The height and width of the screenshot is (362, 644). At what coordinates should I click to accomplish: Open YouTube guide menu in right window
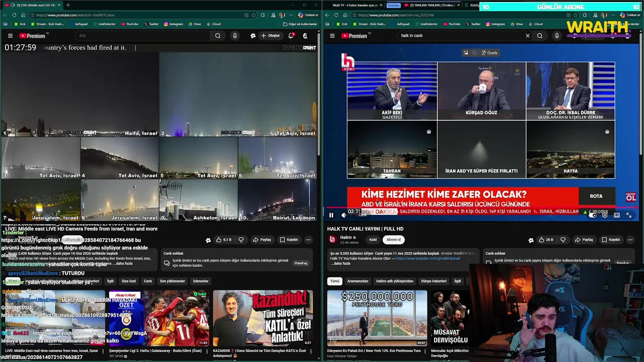coord(332,36)
